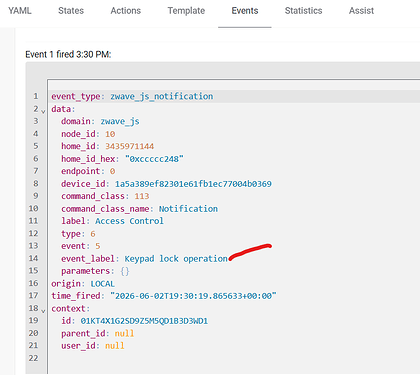Click the context id value string
The width and height of the screenshot is (420, 375).
[144, 321]
